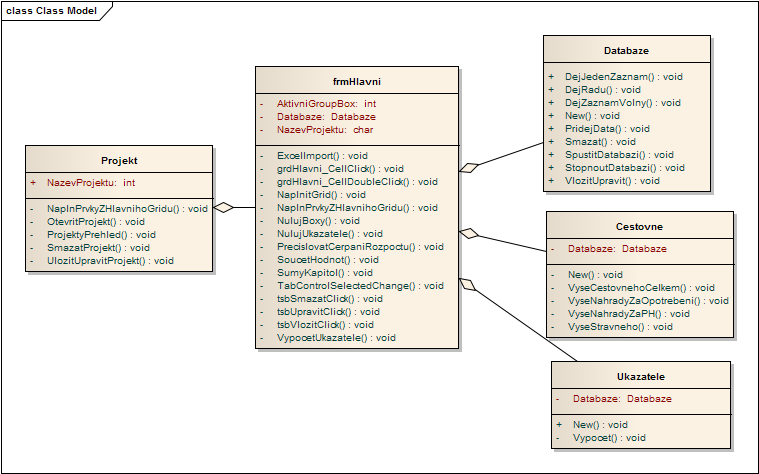This screenshot has width=759, height=474.
Task: Select NulujBoxy() operation
Action: coord(318,221)
